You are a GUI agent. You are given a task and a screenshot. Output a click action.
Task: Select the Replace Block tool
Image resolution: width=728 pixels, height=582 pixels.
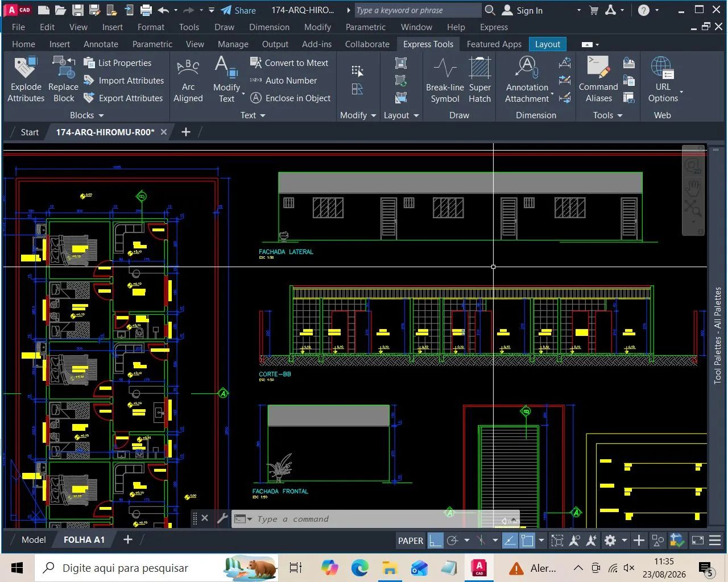click(63, 80)
